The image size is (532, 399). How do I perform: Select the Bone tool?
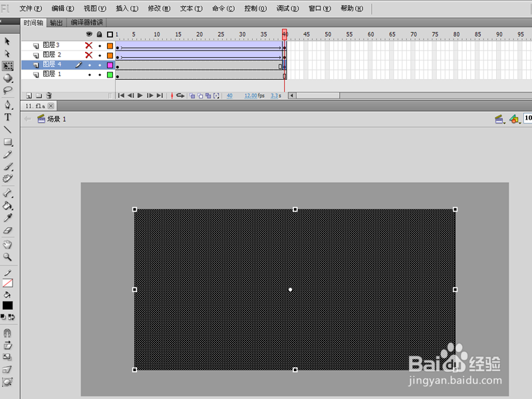(x=7, y=194)
